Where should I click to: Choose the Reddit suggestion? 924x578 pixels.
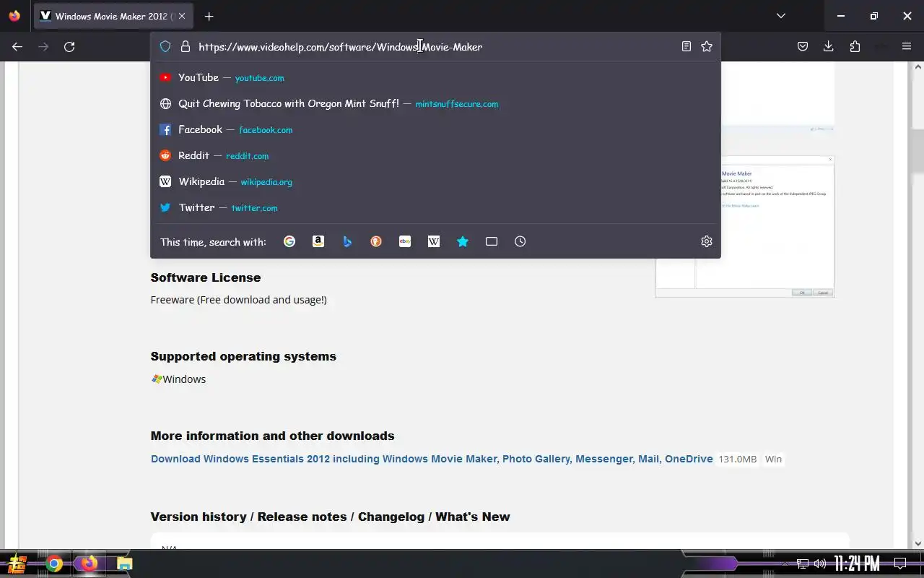[435, 155]
